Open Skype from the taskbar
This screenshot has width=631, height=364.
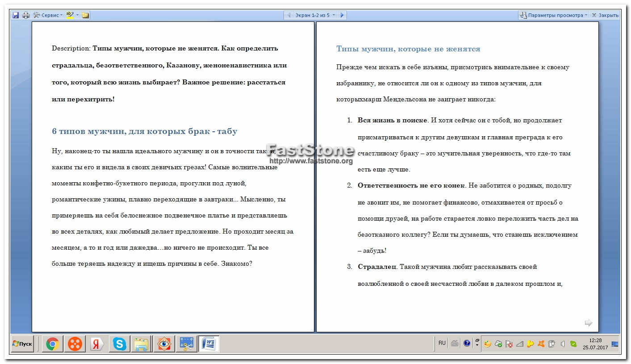tap(119, 344)
